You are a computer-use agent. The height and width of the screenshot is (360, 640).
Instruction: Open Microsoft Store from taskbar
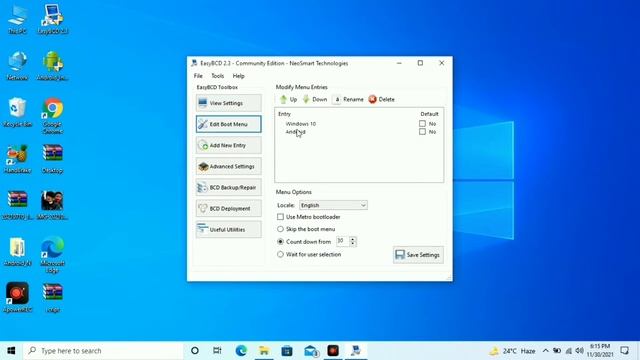(x=287, y=351)
